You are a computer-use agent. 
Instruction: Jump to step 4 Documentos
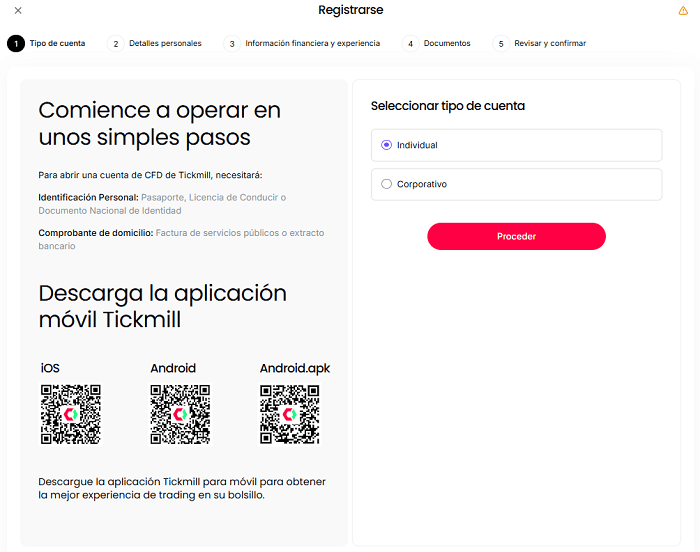(436, 43)
